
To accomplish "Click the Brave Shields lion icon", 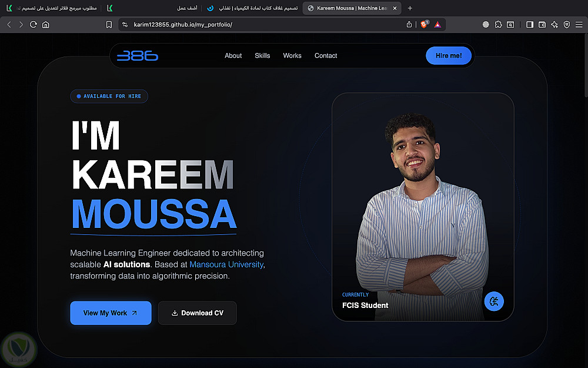I will point(424,24).
